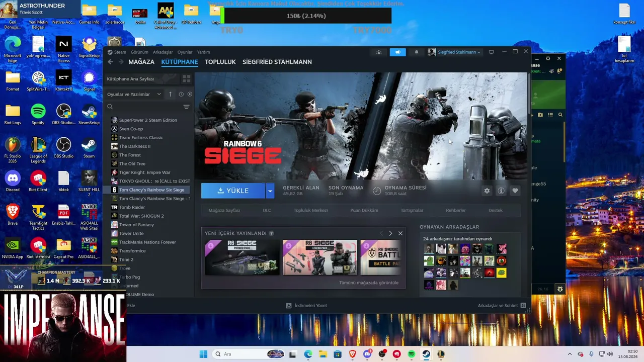Go back with Steam's back arrow
Viewport: 644px width, 362px height.
click(110, 62)
